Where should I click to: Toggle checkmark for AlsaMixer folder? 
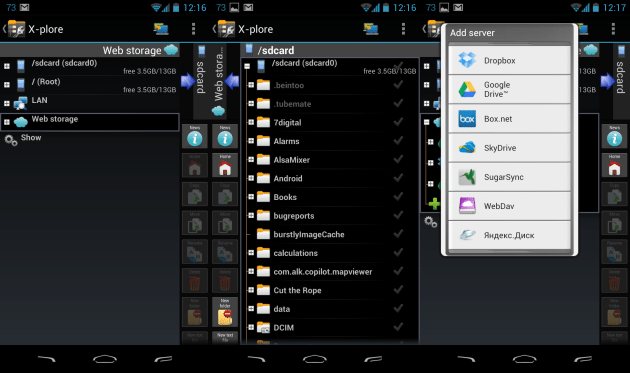[398, 159]
